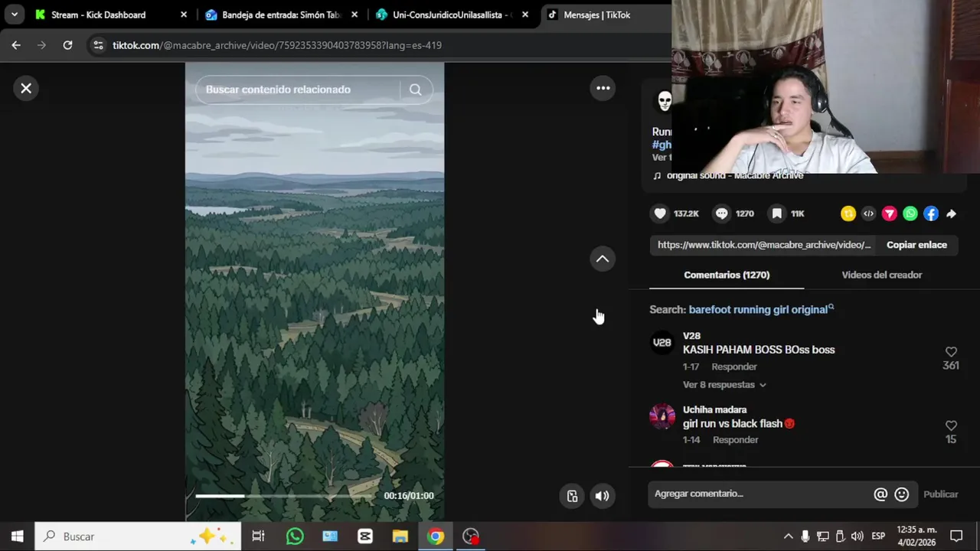The height and width of the screenshot is (551, 980).
Task: Like V28's comment with heart
Action: [x=951, y=351]
